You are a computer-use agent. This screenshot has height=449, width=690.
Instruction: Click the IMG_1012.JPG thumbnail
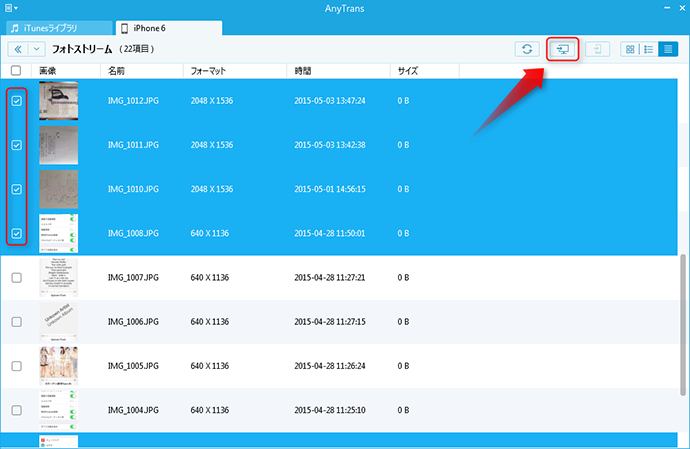point(59,101)
